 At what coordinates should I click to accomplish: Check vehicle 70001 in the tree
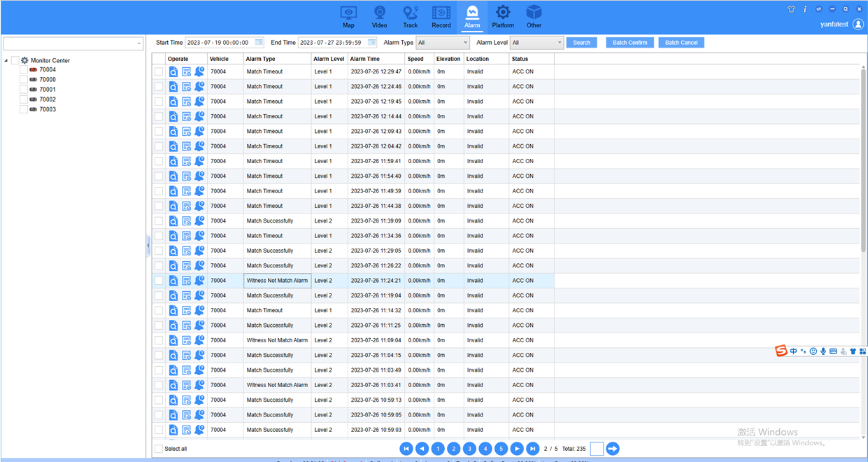tap(24, 90)
